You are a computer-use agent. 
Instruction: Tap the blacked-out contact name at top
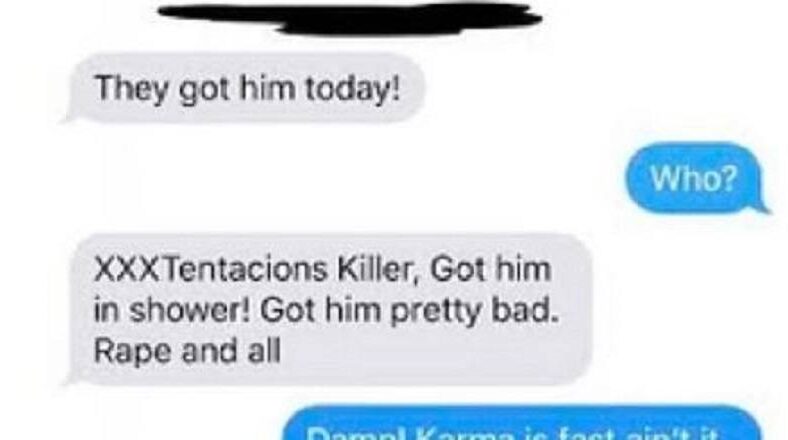(350, 17)
